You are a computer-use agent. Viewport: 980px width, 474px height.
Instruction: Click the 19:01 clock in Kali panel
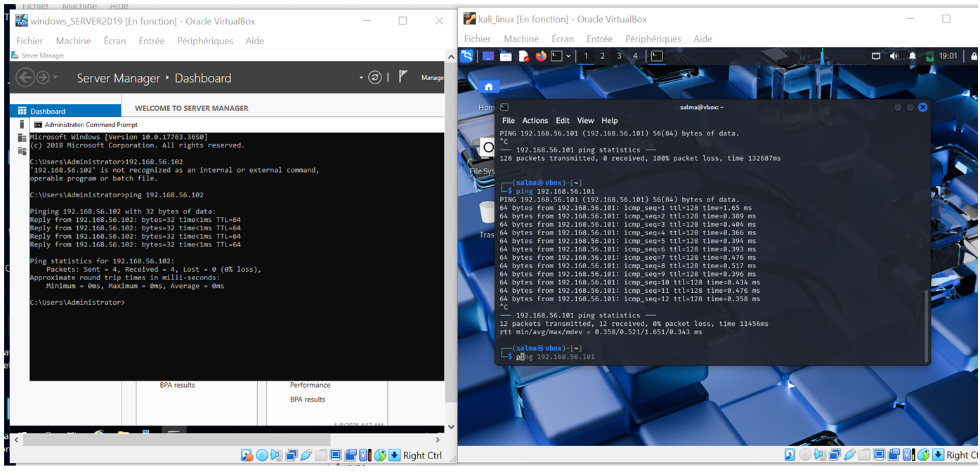948,56
